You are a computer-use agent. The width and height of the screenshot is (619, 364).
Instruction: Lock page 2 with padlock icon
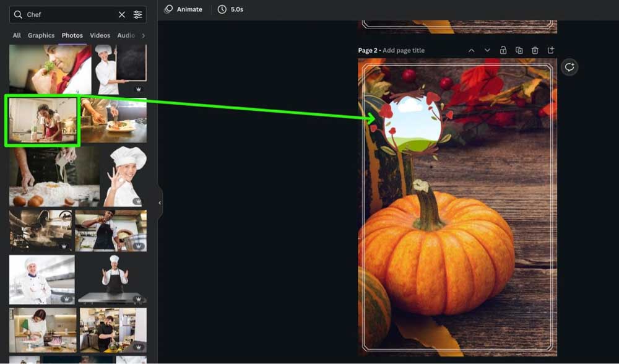point(503,50)
